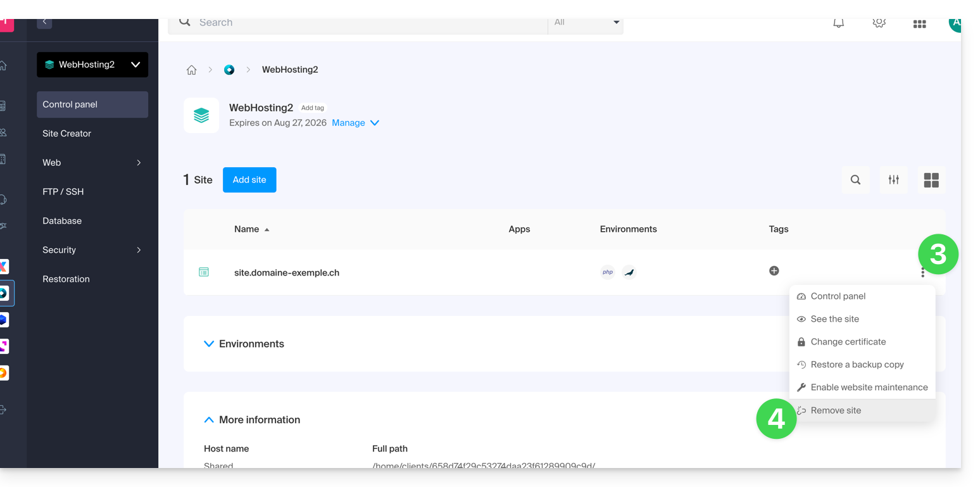Viewport: 980px width, 487px height.
Task: Open the filter sliders icon
Action: point(893,180)
